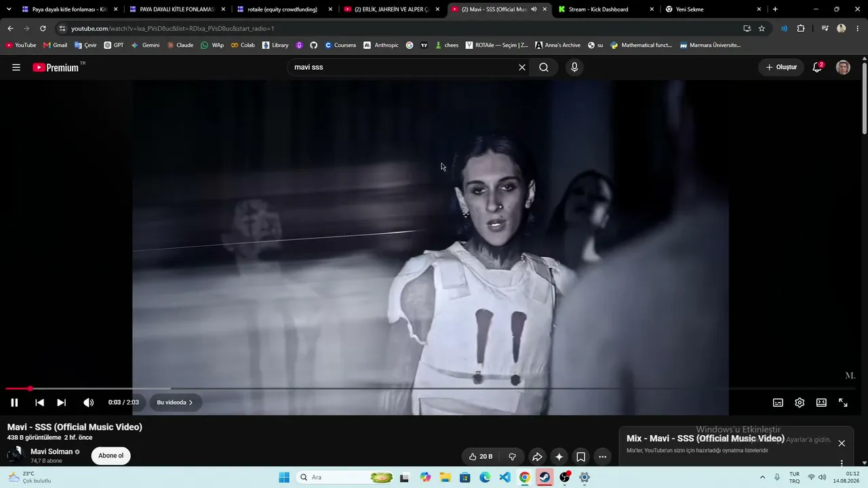
Task: Close the Mix playlist panel
Action: tap(842, 443)
